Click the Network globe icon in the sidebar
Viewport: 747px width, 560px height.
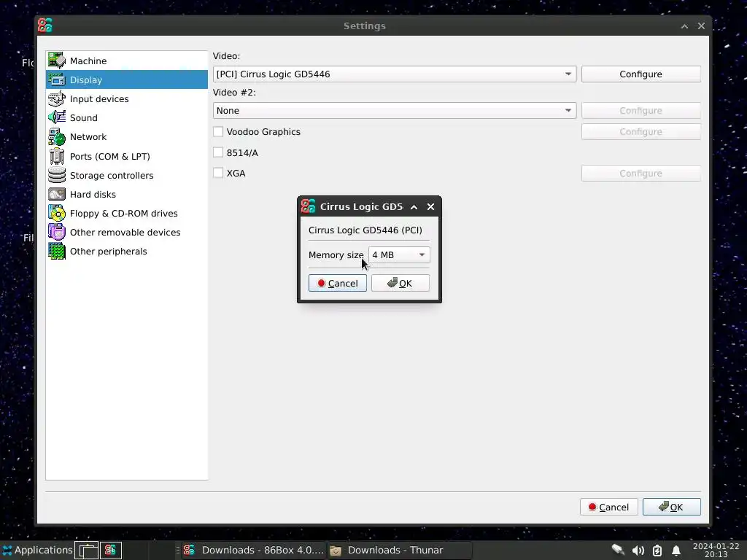(x=57, y=136)
